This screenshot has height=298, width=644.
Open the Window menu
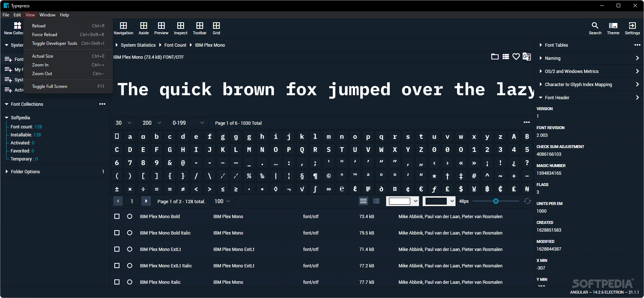click(x=47, y=15)
